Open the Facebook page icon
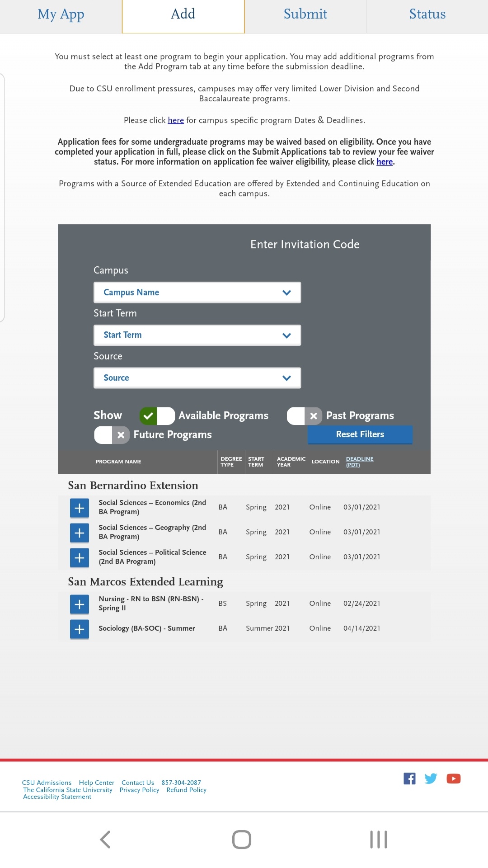This screenshot has height=868, width=488. pyautogui.click(x=409, y=778)
